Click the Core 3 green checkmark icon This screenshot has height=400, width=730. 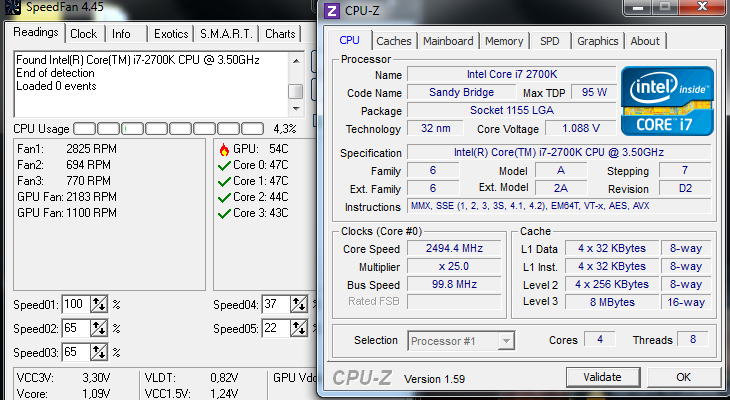(224, 214)
